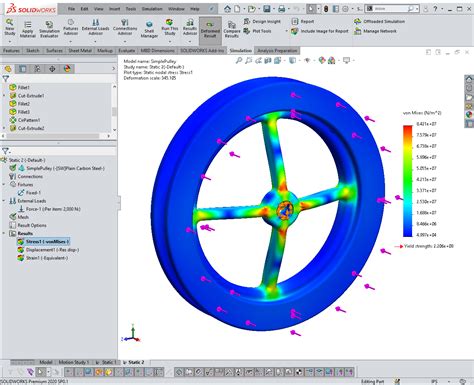This screenshot has height=385, width=474.
Task: Open Design Insight plot
Action: (x=262, y=21)
